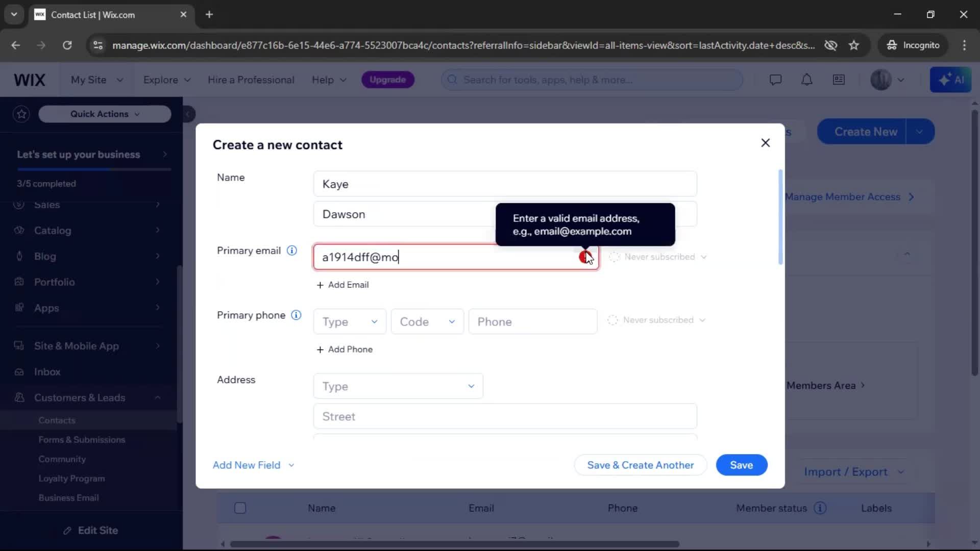980x551 pixels.
Task: Click the Add Phone link
Action: [345, 349]
